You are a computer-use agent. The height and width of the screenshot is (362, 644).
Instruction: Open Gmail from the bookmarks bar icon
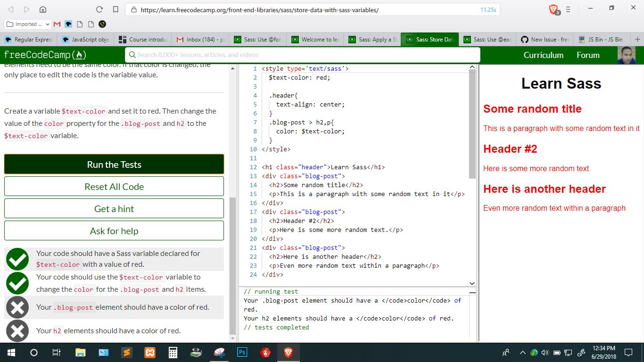click(x=56, y=24)
